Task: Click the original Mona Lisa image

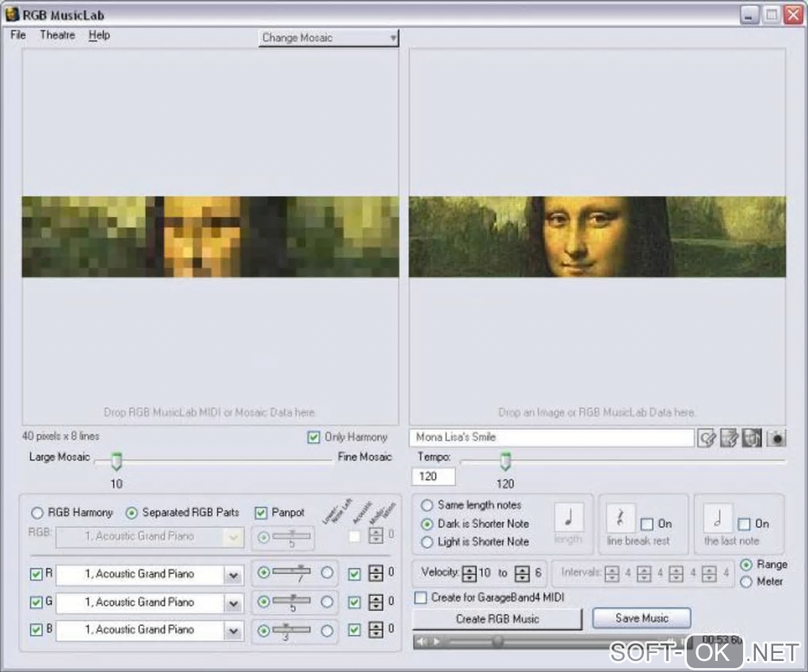Action: pyautogui.click(x=597, y=236)
